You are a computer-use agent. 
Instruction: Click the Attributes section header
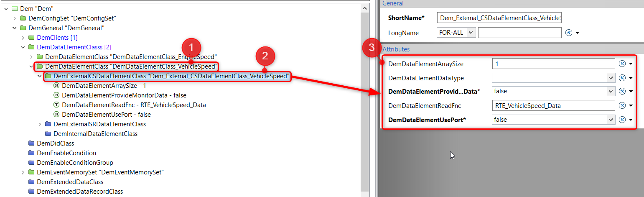pos(396,49)
